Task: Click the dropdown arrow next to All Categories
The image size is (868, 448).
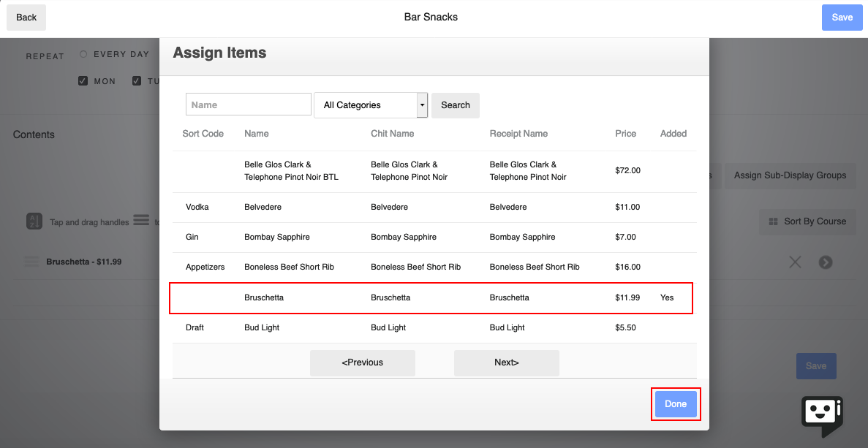Action: coord(422,105)
